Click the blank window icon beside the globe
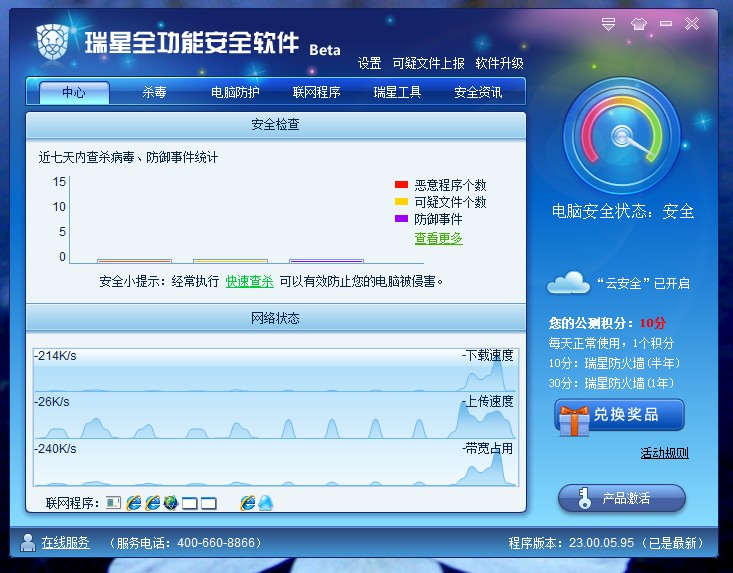The width and height of the screenshot is (733, 573). 189,503
